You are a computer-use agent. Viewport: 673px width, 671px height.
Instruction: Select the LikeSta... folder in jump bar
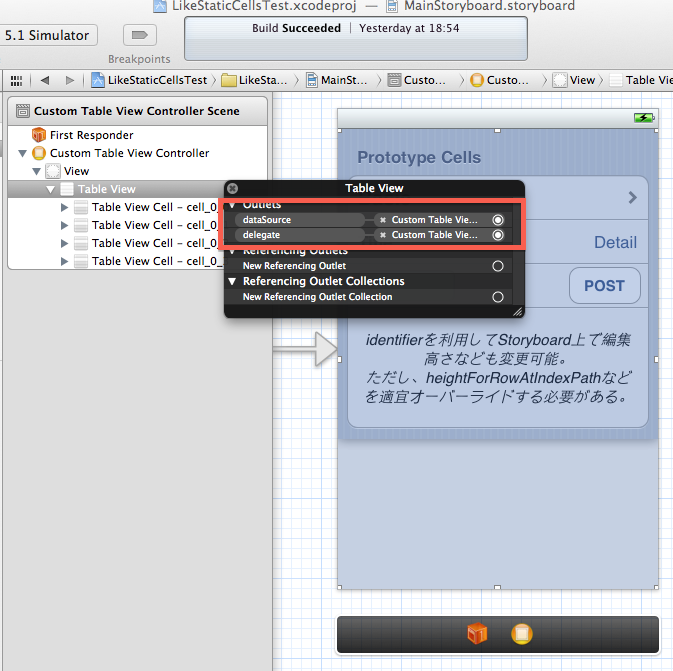pos(255,80)
